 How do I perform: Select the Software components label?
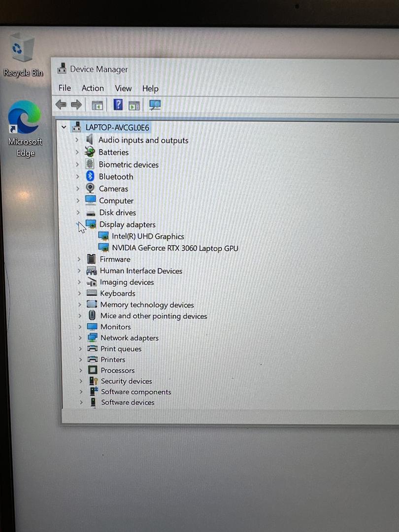point(136,392)
